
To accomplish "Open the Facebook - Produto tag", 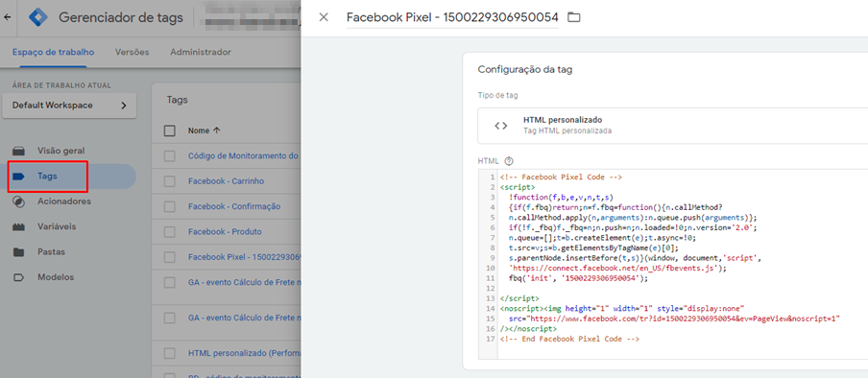I will (224, 232).
